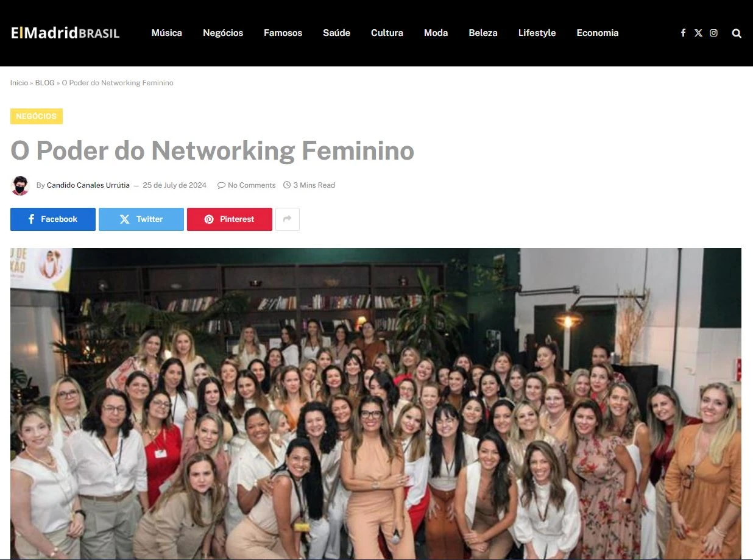Share article via Pinterest button

230,219
